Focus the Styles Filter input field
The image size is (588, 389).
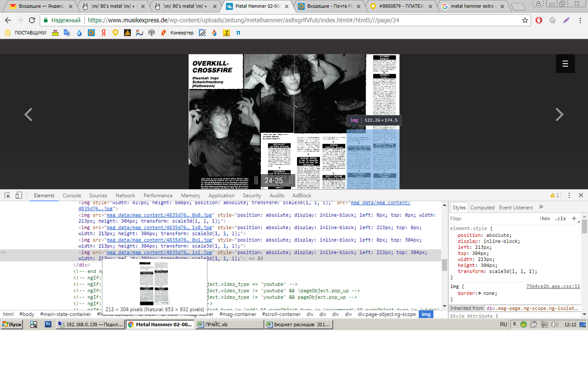click(492, 219)
